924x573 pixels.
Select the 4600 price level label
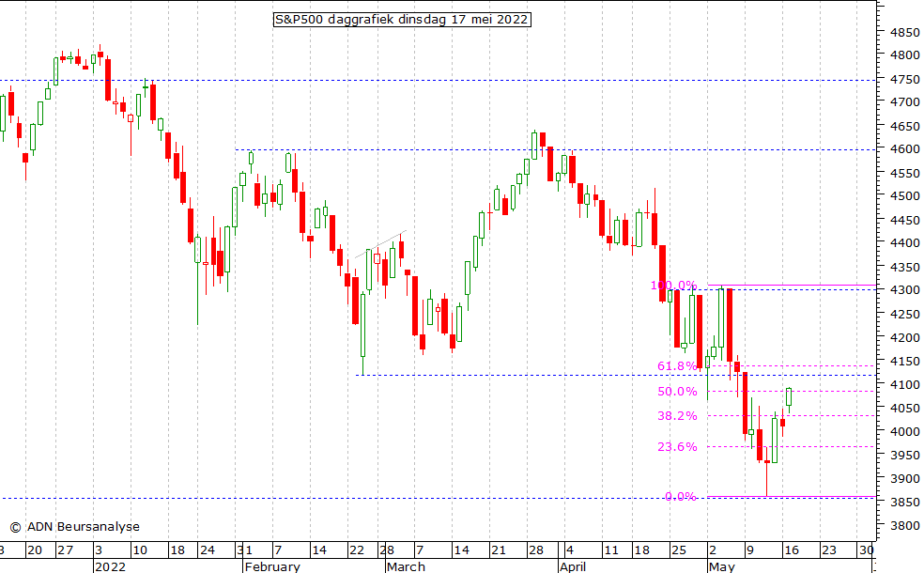point(904,149)
